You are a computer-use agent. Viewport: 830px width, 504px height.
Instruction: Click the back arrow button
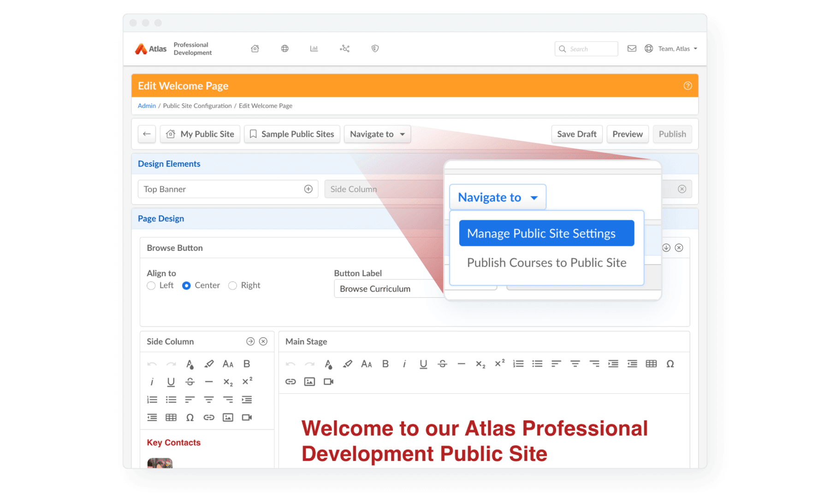(147, 134)
